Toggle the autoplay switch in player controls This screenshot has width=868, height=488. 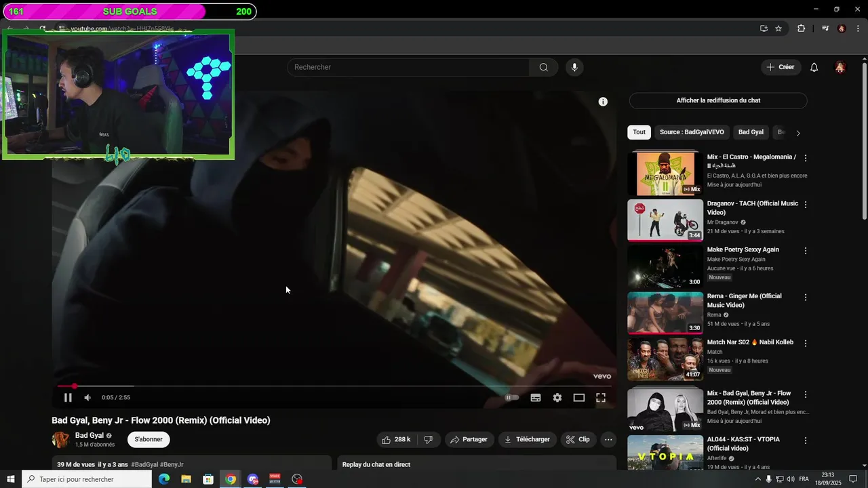pyautogui.click(x=512, y=398)
